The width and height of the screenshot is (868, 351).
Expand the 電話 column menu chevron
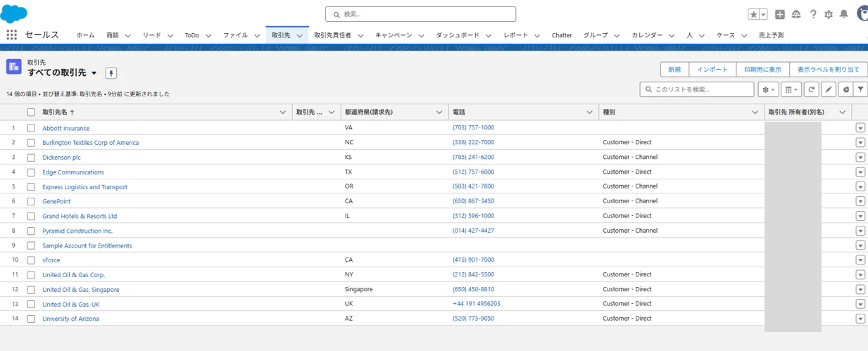590,113
